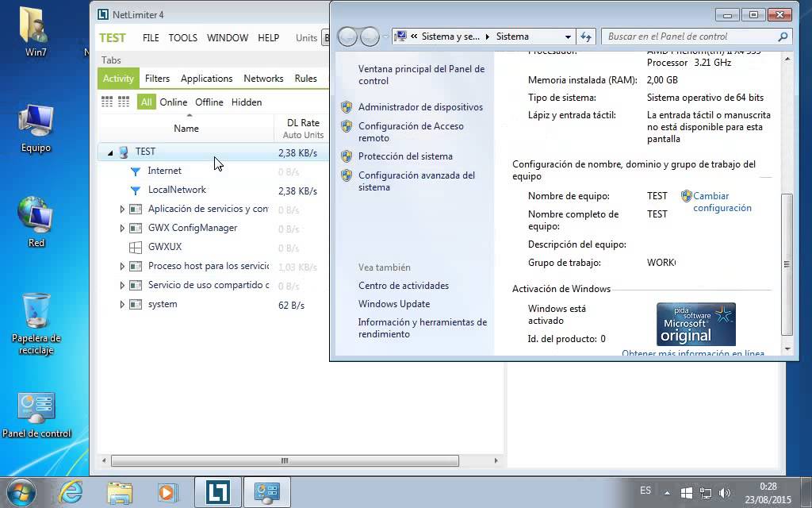Switch to the Networks tab
The width and height of the screenshot is (812, 508).
[x=263, y=79]
